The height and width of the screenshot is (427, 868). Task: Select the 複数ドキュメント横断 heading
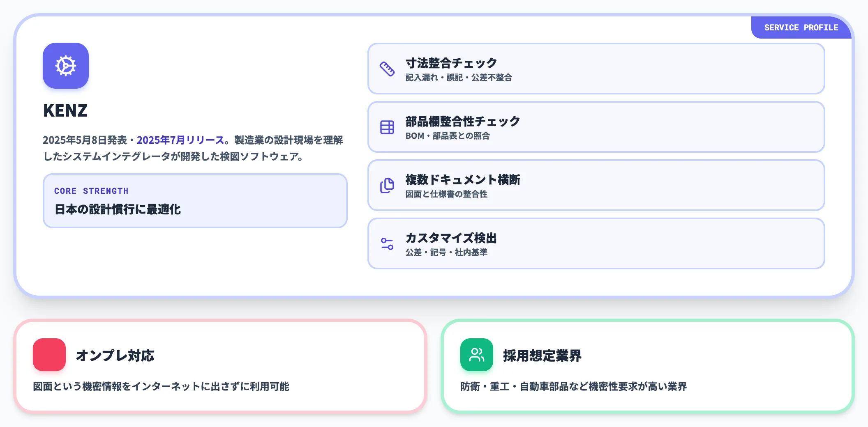tap(463, 180)
